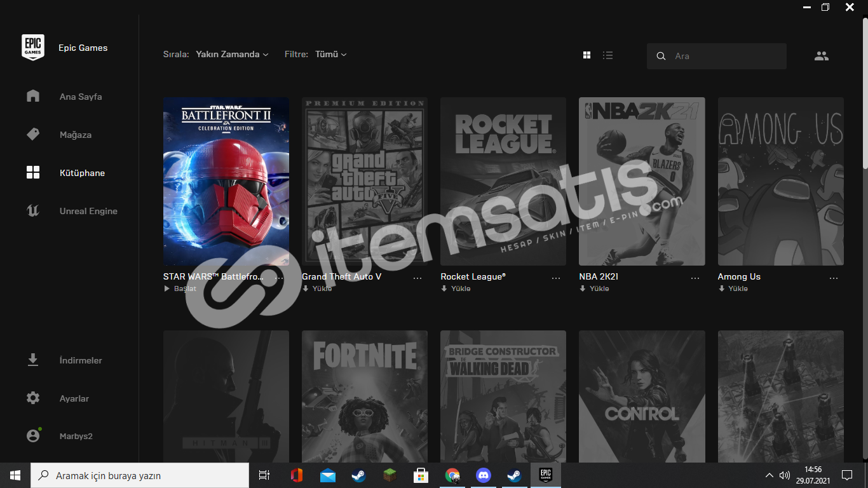The width and height of the screenshot is (868, 488).
Task: Click the library vertical scrollbar
Action: (x=865, y=92)
